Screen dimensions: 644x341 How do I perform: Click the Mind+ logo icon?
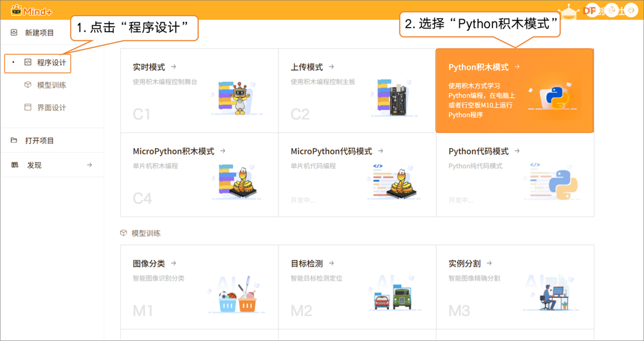pyautogui.click(x=17, y=9)
